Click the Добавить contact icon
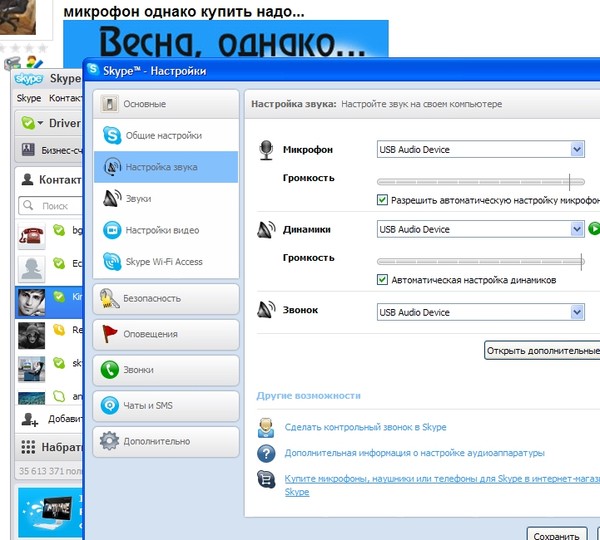This screenshot has height=540, width=600. point(29,419)
